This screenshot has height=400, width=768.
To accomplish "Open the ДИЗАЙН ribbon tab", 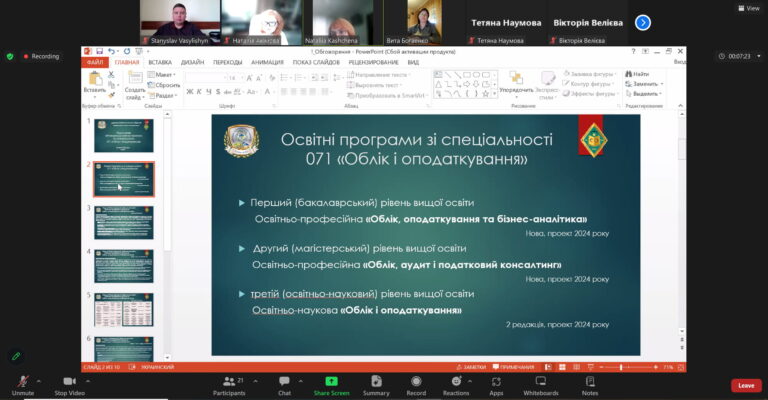I will point(193,62).
